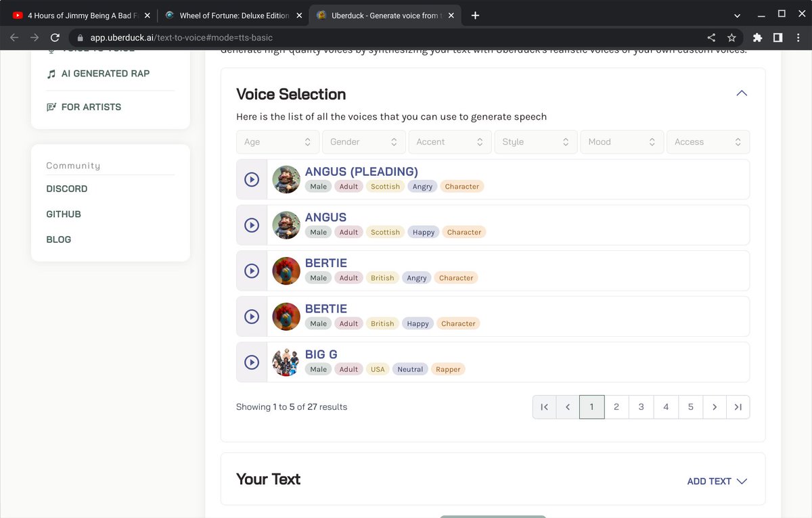Close the Uberduck tab
Viewport: 812px width, 518px height.
pyautogui.click(x=451, y=16)
